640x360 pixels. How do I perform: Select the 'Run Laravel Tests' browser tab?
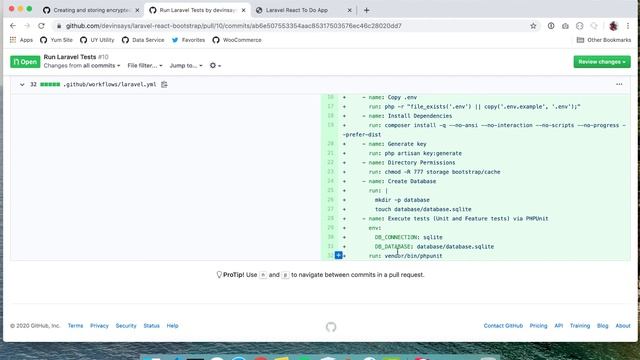(x=198, y=10)
